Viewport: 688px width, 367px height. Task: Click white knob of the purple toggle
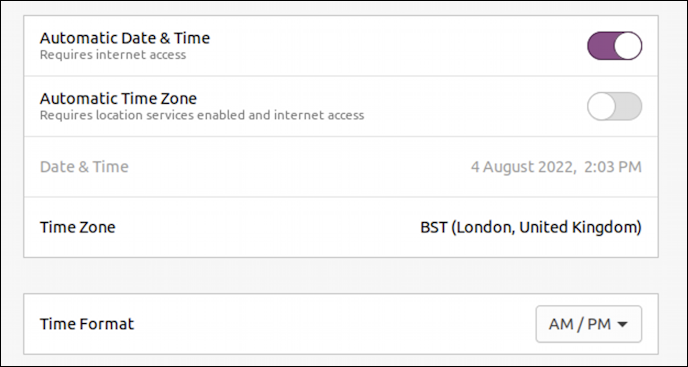click(x=627, y=46)
